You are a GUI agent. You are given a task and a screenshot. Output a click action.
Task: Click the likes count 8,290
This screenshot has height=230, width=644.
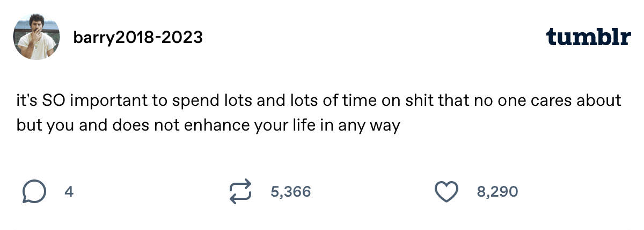(x=497, y=192)
